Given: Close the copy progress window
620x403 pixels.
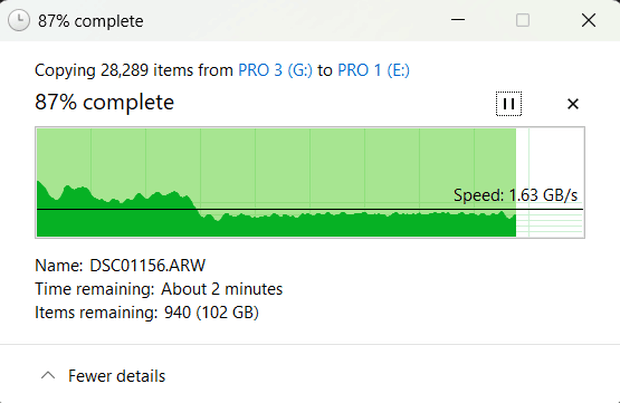Looking at the screenshot, I should pyautogui.click(x=588, y=20).
